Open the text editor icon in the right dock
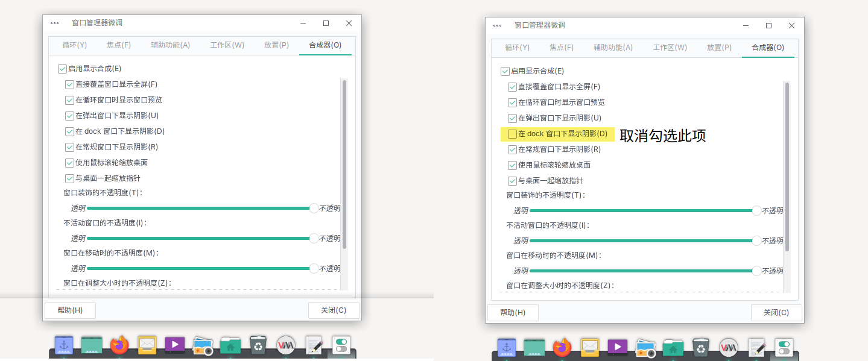Screen dimensions: 868x361 click(757, 347)
